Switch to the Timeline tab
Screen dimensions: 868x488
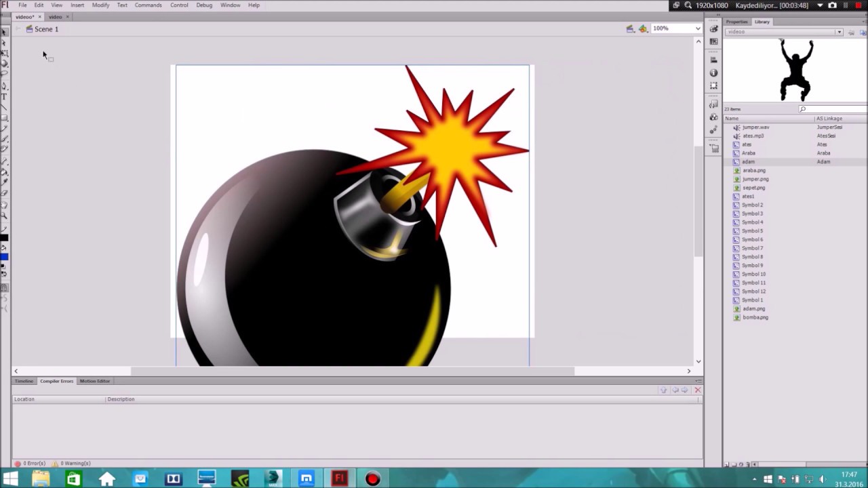point(24,381)
